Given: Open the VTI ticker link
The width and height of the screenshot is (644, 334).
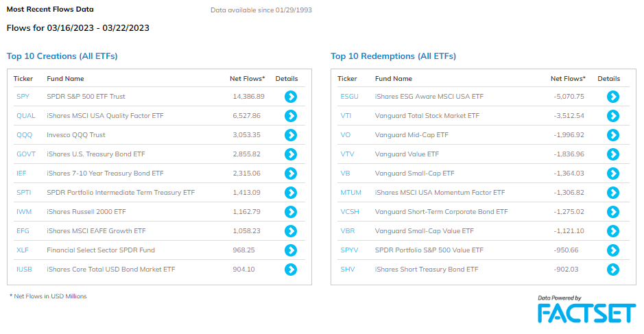Looking at the screenshot, I should (346, 116).
